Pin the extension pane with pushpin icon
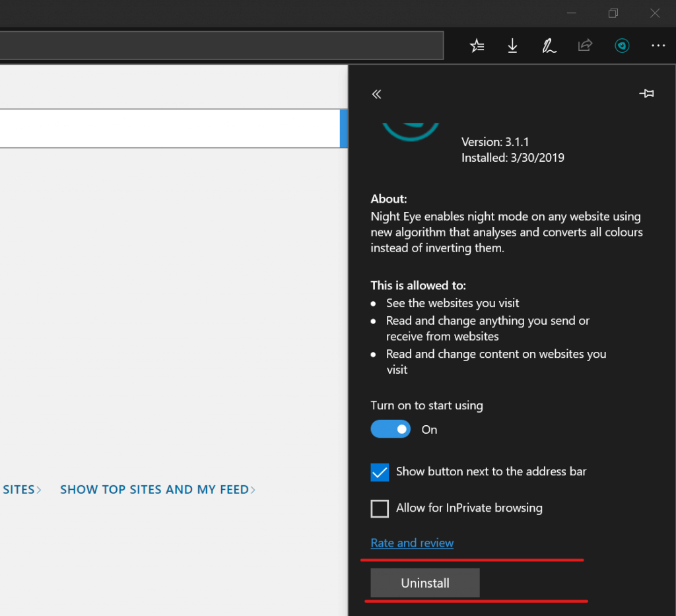676x616 pixels. coord(646,93)
